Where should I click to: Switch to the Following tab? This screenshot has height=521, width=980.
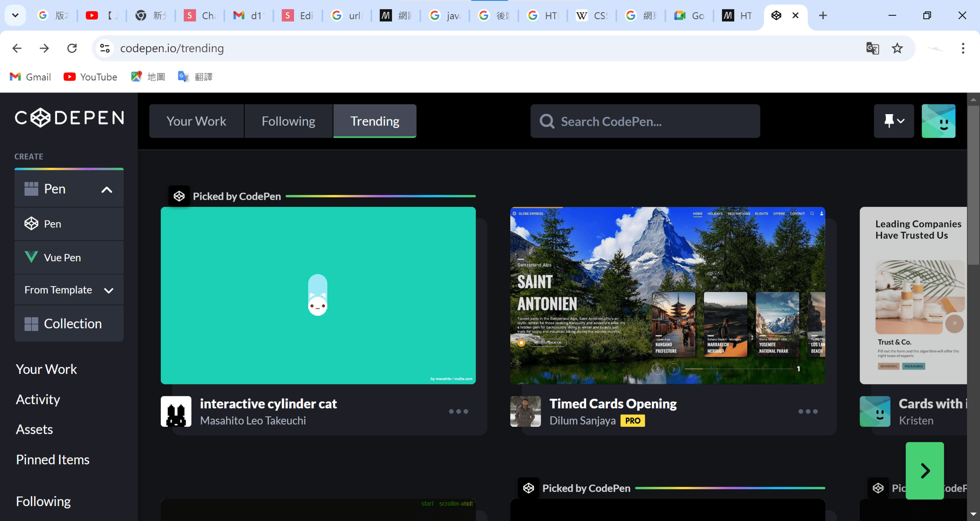point(288,121)
